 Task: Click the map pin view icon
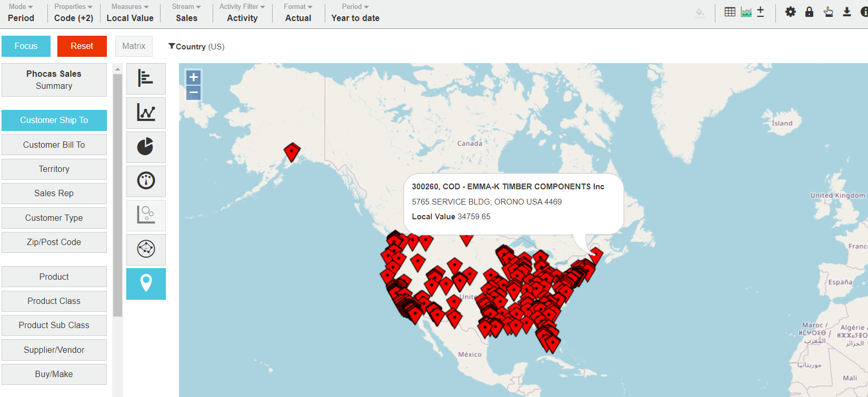point(146,283)
